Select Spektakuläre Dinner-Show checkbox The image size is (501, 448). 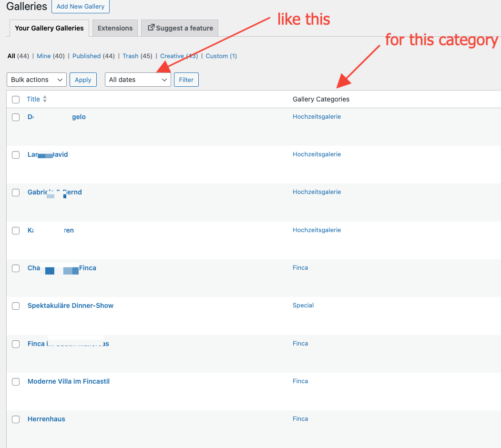coord(16,306)
